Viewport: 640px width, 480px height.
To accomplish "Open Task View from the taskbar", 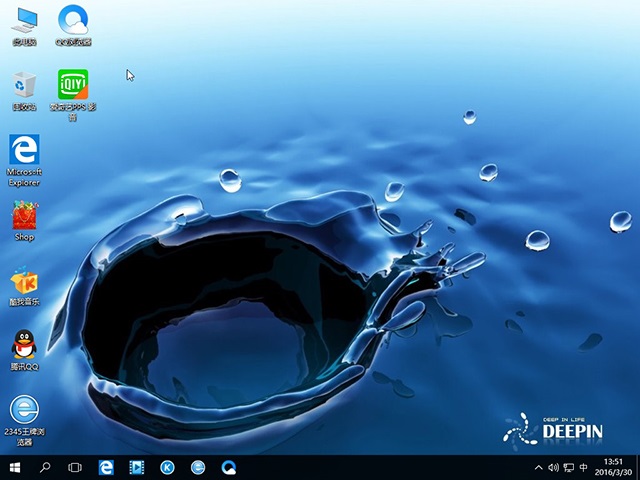I will point(75,467).
